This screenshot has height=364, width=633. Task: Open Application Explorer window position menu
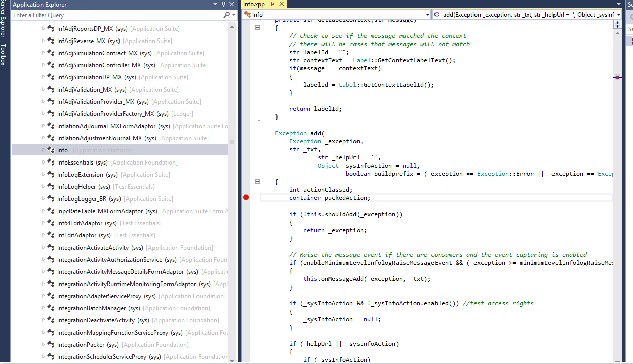215,5
